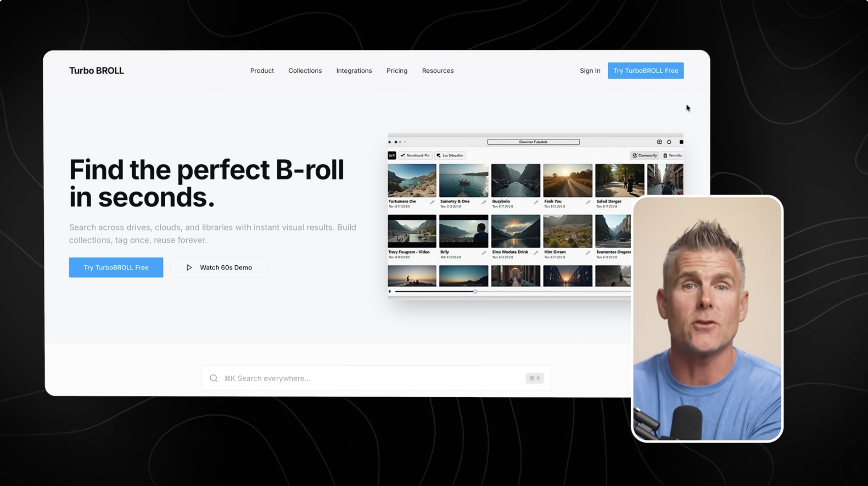The image size is (868, 486).
Task: Open the Dusybolo river thumbnail
Action: pyautogui.click(x=516, y=180)
